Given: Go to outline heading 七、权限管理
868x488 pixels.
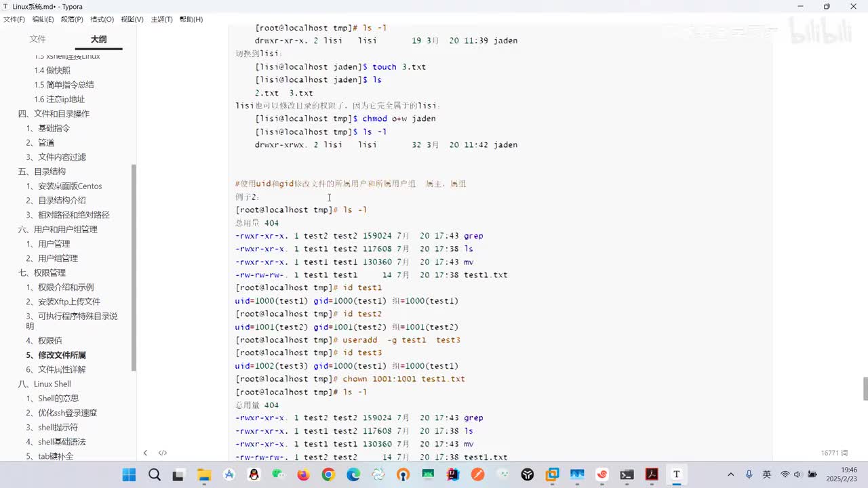Looking at the screenshot, I should click(42, 272).
